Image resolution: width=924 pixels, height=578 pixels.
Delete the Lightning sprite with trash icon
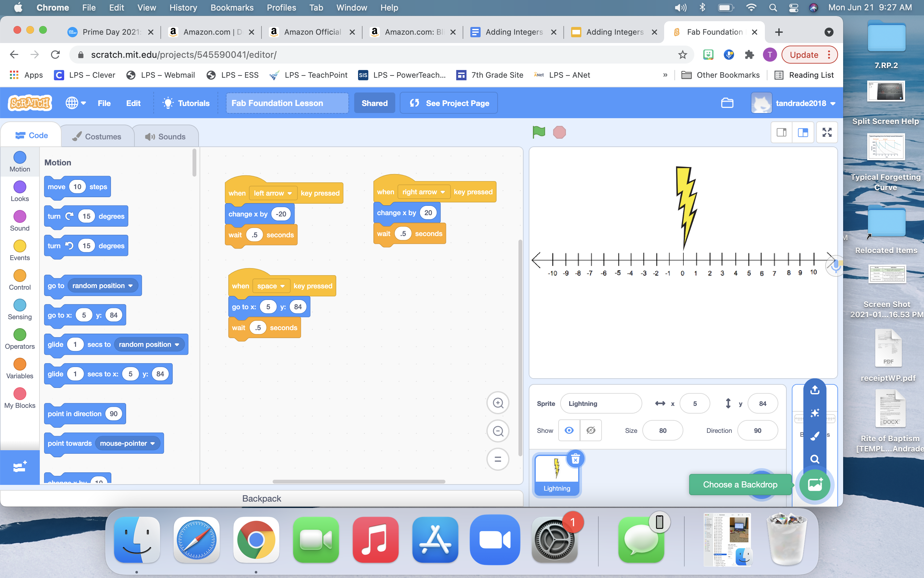[575, 459]
